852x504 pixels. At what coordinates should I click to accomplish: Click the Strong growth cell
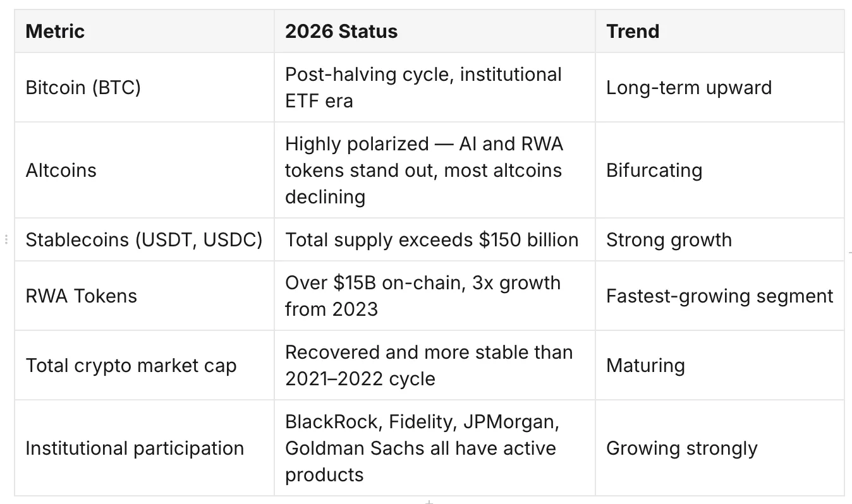point(719,239)
